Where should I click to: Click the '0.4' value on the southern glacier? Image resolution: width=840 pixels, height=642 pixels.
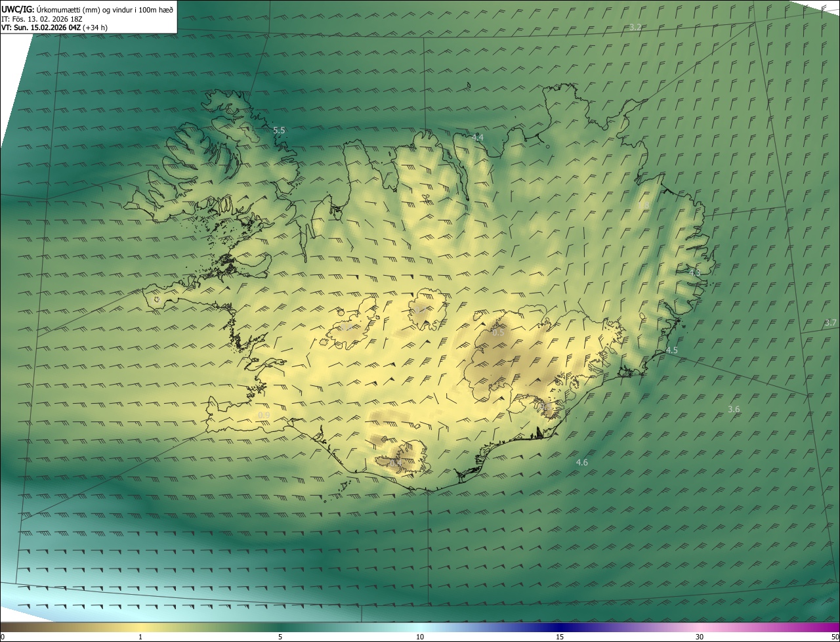(x=395, y=463)
